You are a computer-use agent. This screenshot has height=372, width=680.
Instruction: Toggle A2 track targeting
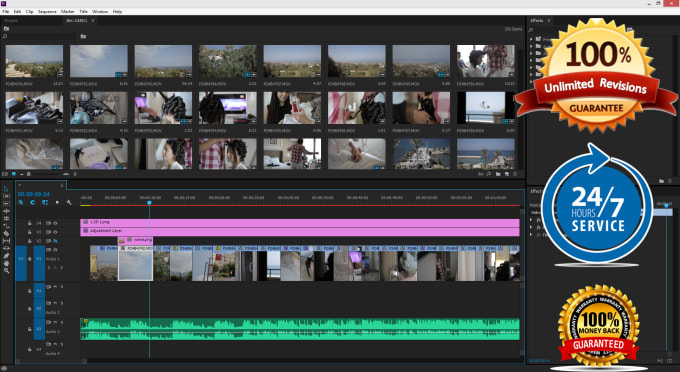(x=39, y=308)
